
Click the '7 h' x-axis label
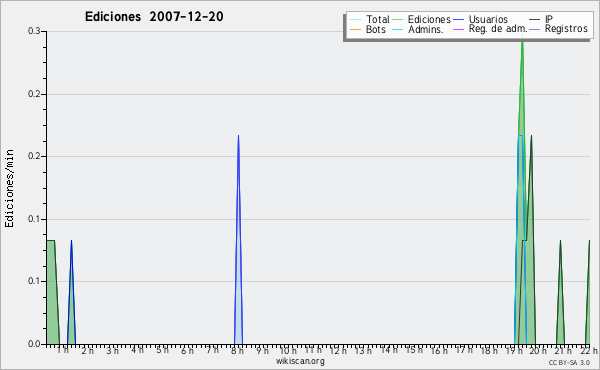tap(213, 350)
